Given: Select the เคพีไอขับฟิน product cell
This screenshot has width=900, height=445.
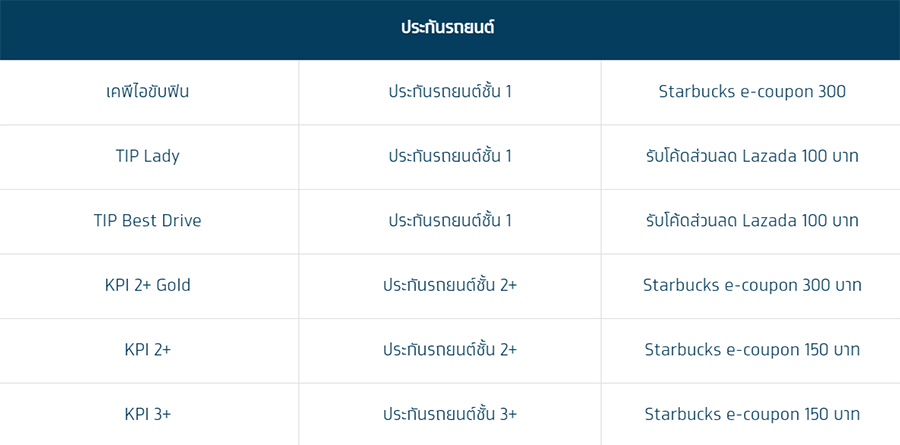Looking at the screenshot, I should [148, 92].
